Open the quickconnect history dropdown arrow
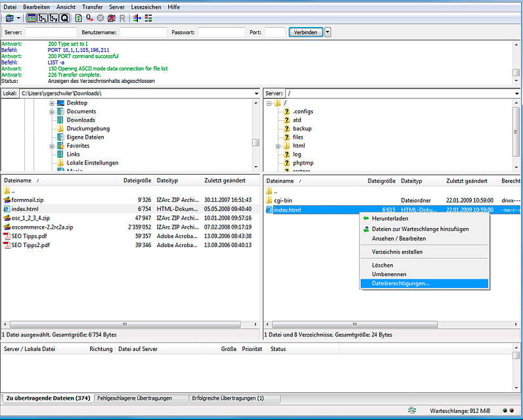The image size is (523, 420). [x=328, y=32]
